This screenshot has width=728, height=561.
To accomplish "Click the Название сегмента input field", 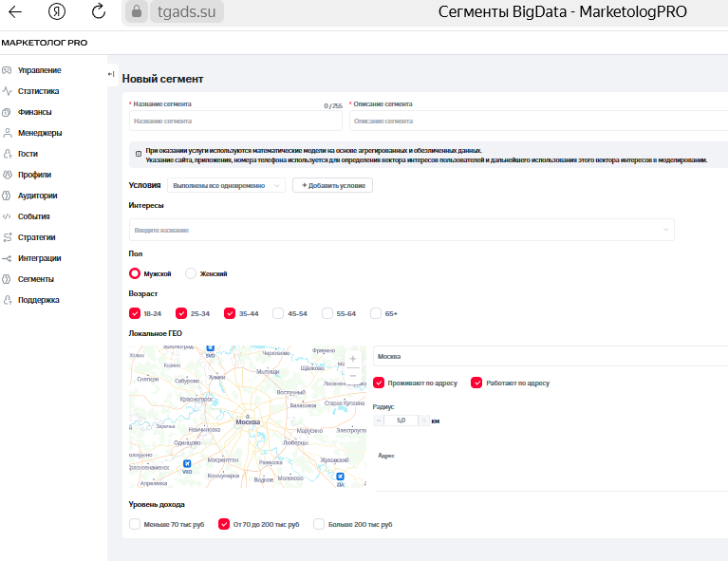I will tap(235, 121).
